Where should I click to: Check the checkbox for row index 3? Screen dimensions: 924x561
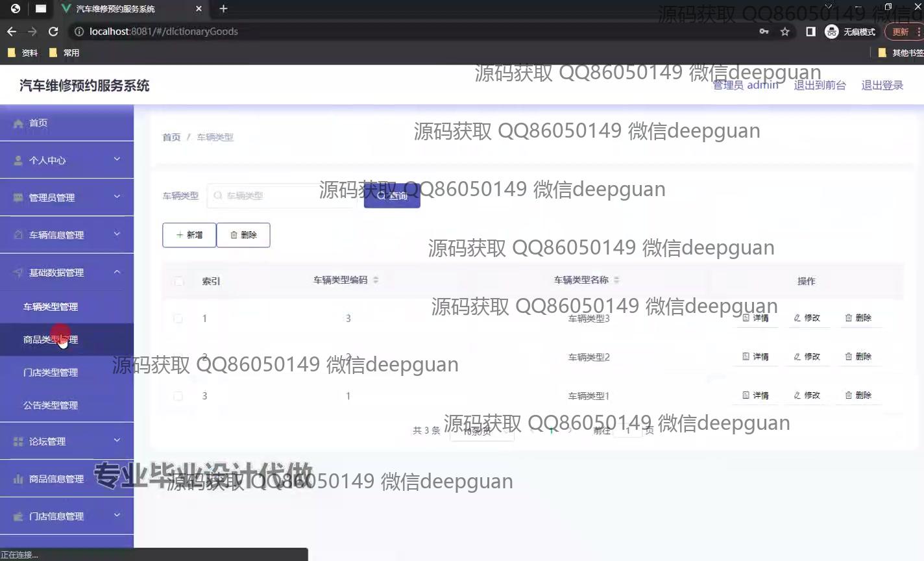tap(178, 396)
